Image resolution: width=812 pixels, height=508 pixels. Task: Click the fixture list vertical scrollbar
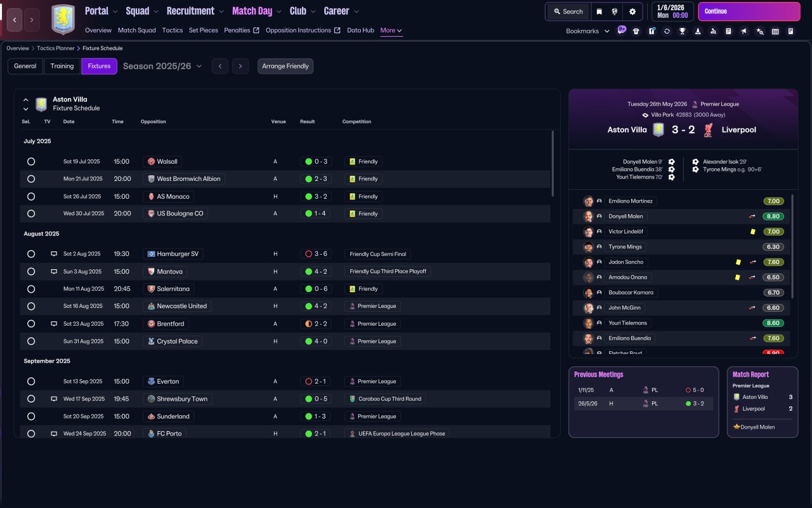(553, 163)
